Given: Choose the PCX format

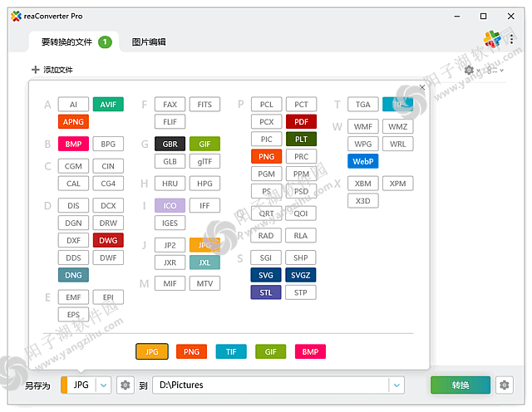Looking at the screenshot, I should coord(266,122).
